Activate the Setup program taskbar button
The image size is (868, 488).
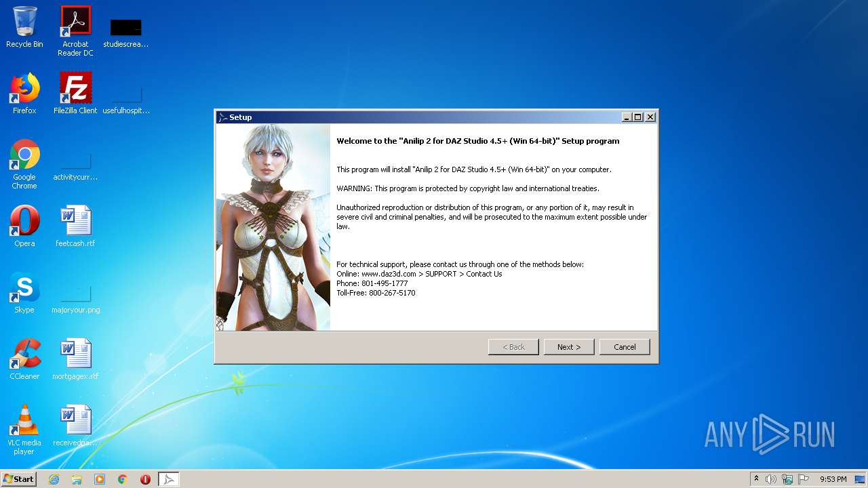tap(169, 479)
